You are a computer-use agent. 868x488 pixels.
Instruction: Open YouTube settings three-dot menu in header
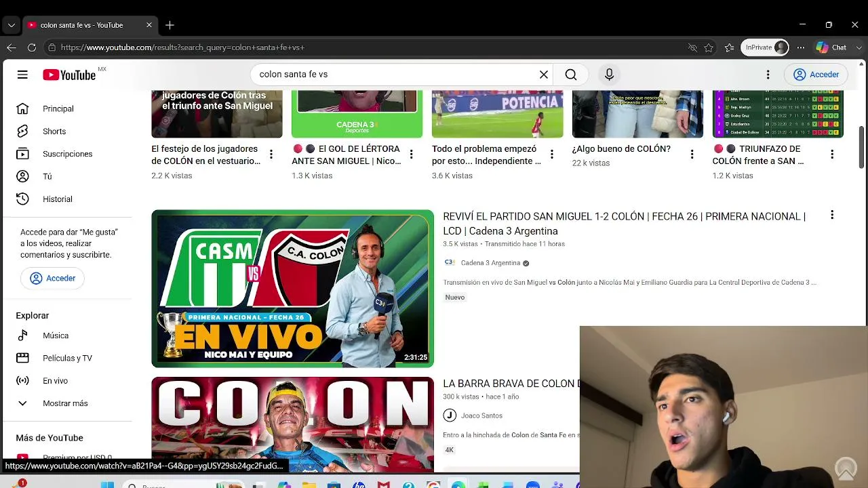[768, 75]
